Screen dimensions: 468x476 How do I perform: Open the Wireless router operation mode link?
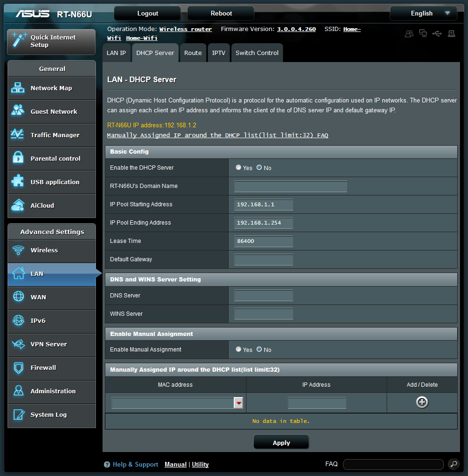point(185,29)
